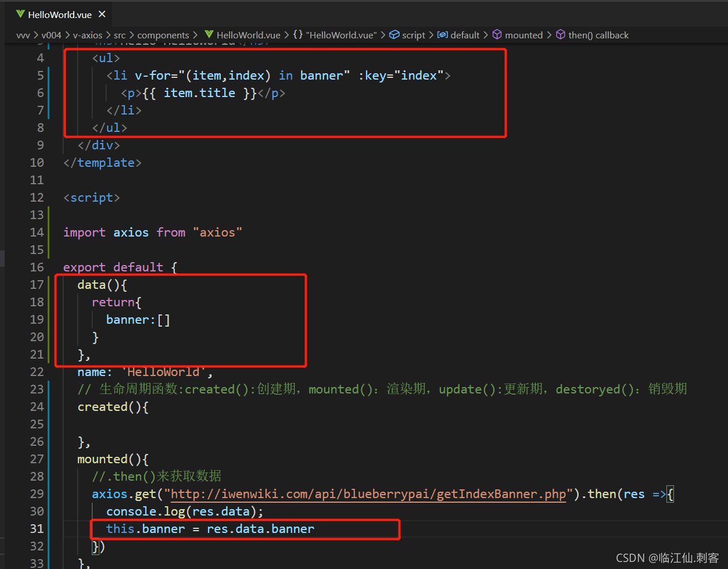Click the "axios" string on line 14
The image size is (728, 569).
[217, 232]
